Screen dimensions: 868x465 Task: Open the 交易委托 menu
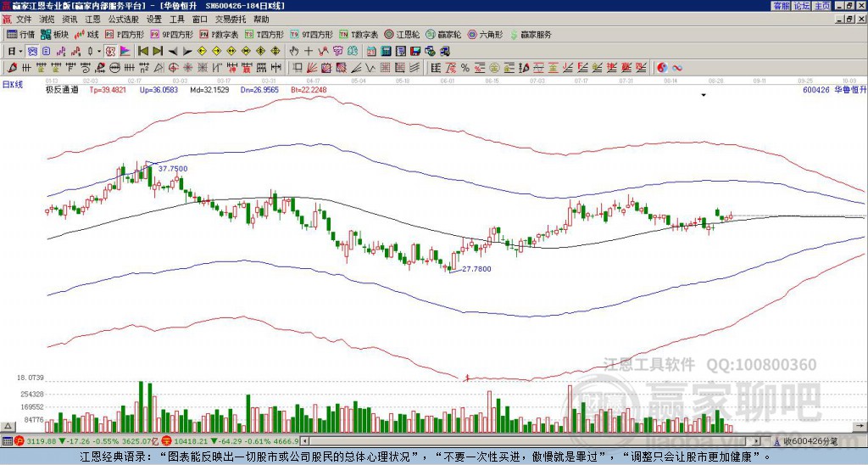(x=231, y=20)
